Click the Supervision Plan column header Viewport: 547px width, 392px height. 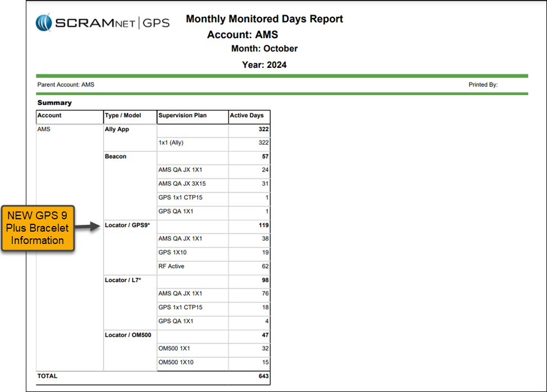pos(182,116)
